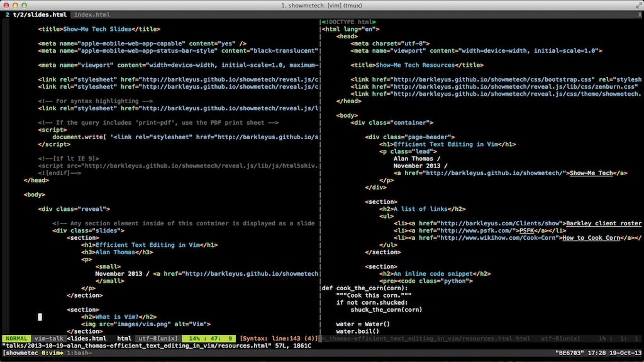This screenshot has width=644, height=362.
Task: Click the NORMAL mode indicator in statusline
Action: coord(16,339)
